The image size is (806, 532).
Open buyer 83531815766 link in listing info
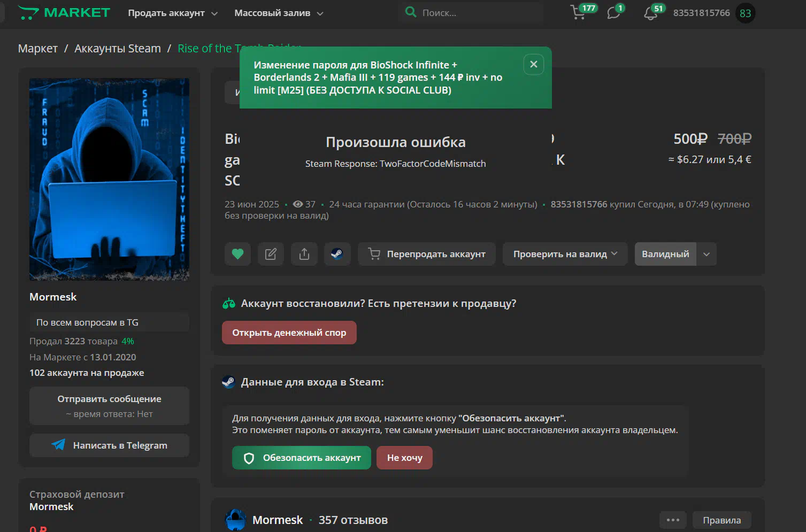579,204
